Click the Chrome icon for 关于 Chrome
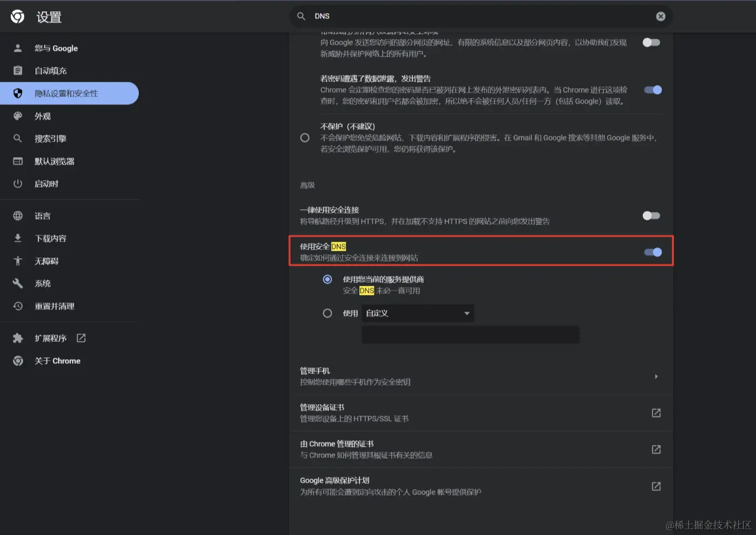Viewport: 756px width, 535px height. click(x=18, y=361)
